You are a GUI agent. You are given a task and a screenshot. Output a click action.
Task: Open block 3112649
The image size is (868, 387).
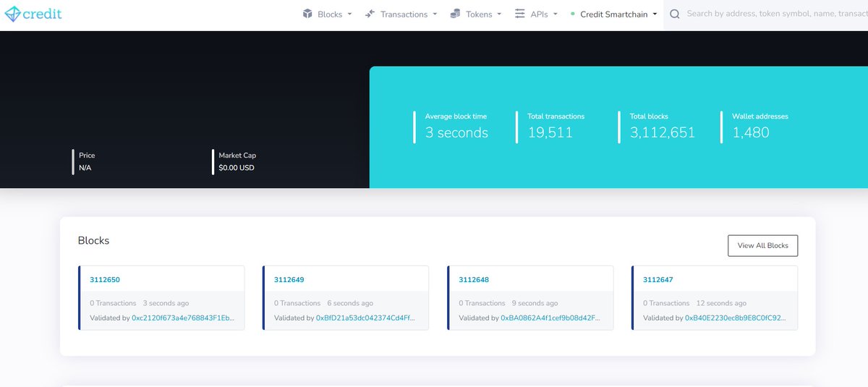tap(289, 279)
